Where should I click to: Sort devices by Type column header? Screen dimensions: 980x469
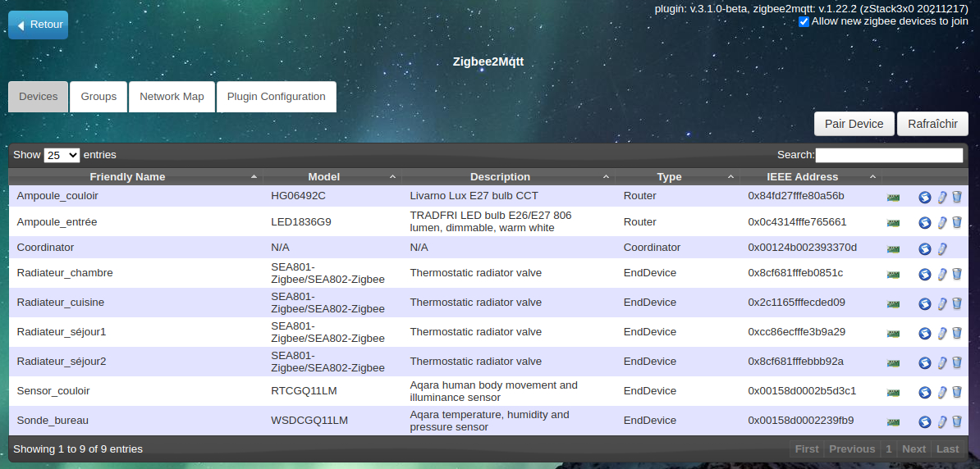tap(669, 177)
